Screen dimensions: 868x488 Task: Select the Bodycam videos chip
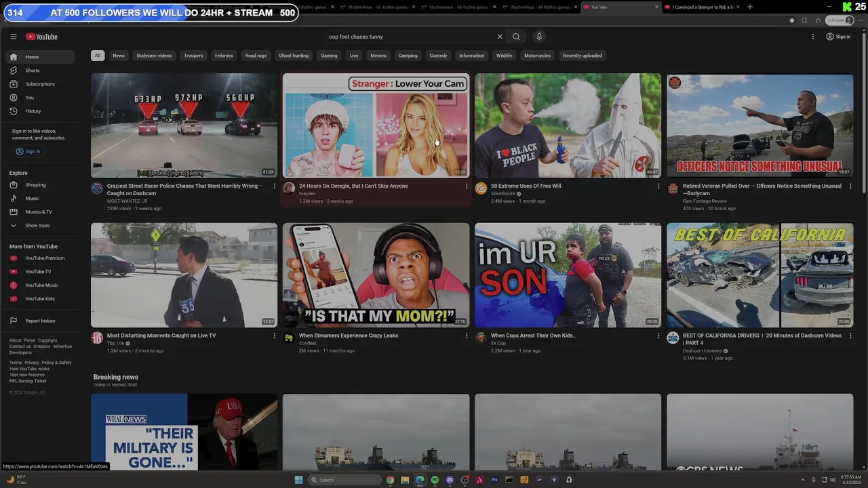point(154,56)
